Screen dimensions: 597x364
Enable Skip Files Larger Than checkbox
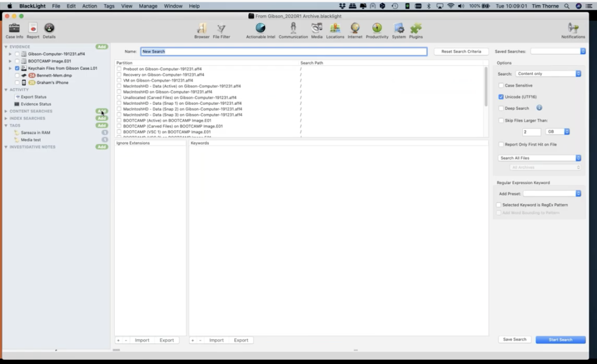(x=501, y=121)
